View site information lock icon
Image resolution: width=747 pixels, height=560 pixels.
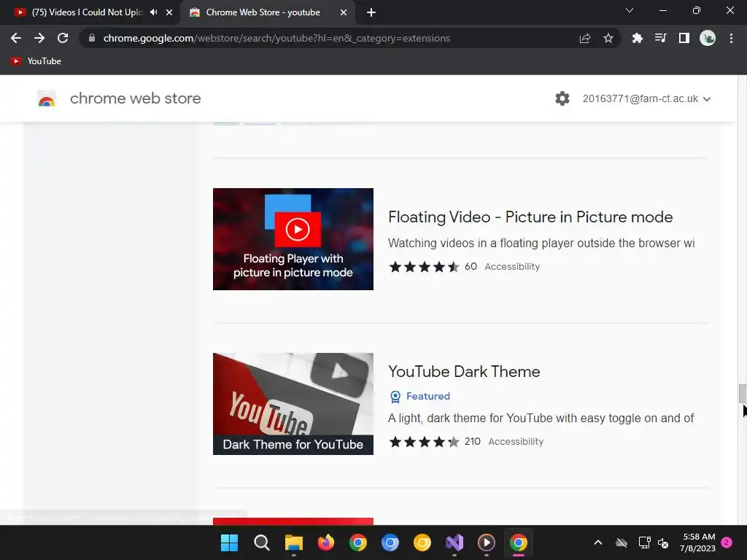click(x=92, y=38)
